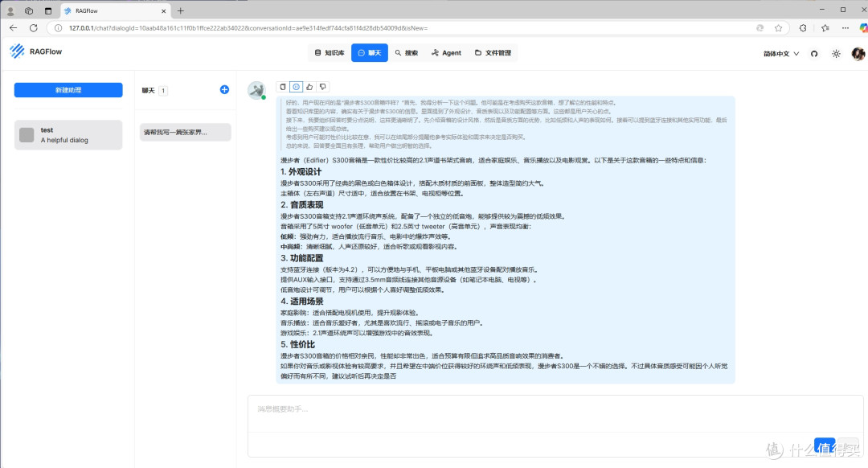
Task: Click the heading 5. 性价比
Action: tap(297, 344)
